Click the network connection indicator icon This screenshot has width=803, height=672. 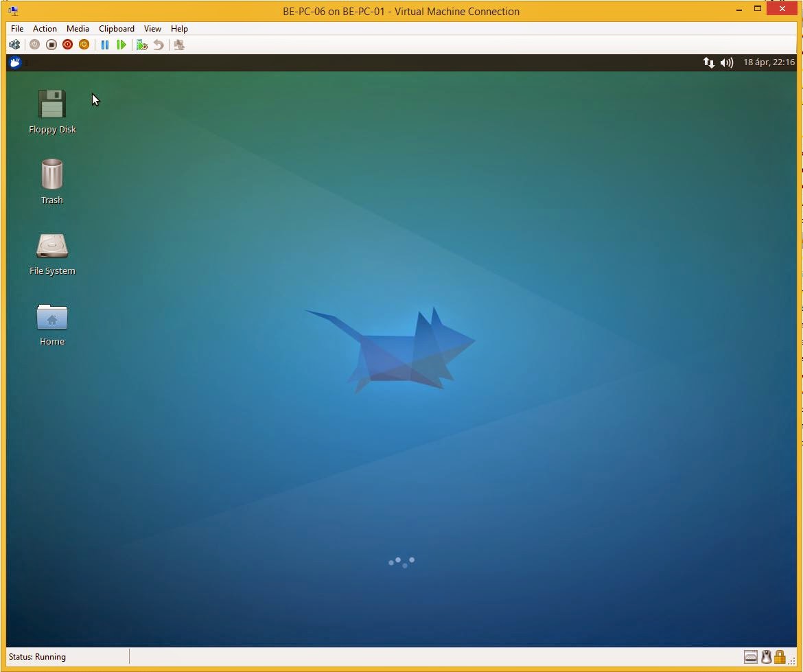click(x=709, y=62)
